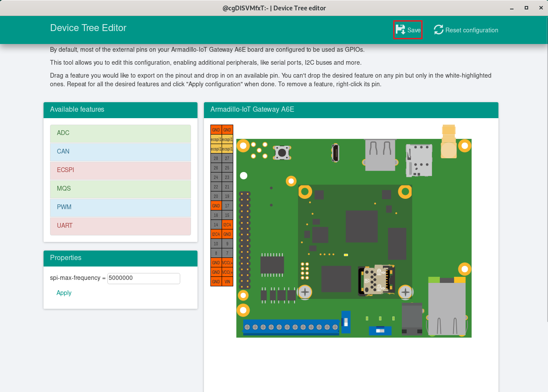Click pin 17 in the pinout table
Image resolution: width=548 pixels, height=392 pixels.
point(227,206)
